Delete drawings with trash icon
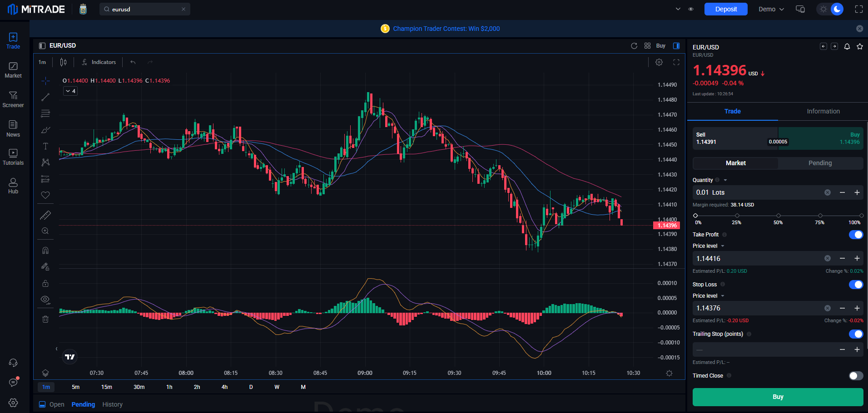The width and height of the screenshot is (868, 413). tap(45, 319)
